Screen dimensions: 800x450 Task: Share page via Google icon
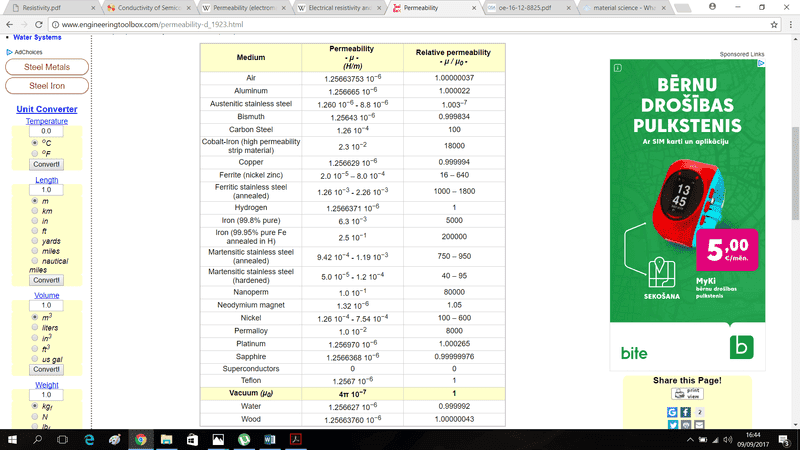[x=672, y=412]
